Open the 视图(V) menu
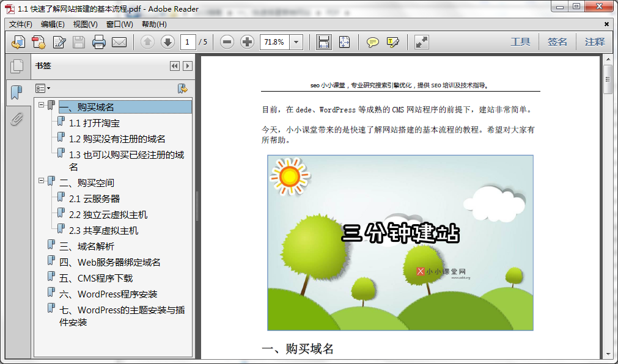This screenshot has width=618, height=364. 85,24
